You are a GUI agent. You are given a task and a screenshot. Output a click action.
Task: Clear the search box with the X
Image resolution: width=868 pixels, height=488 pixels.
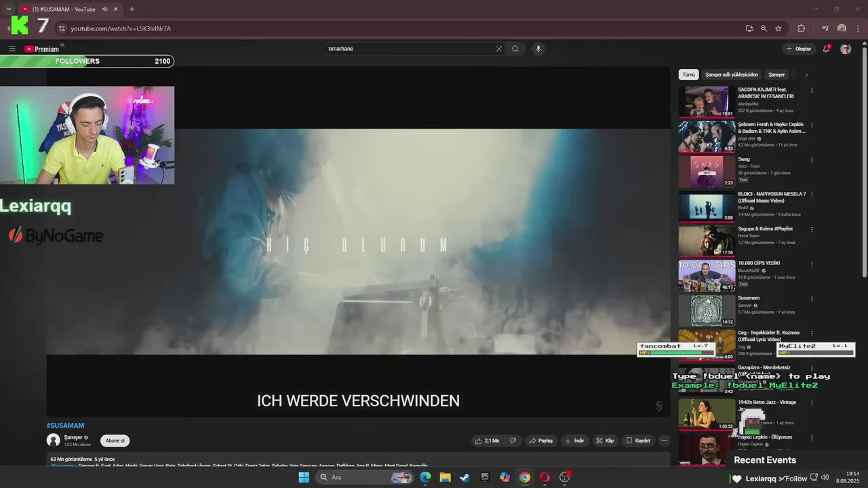pyautogui.click(x=499, y=49)
